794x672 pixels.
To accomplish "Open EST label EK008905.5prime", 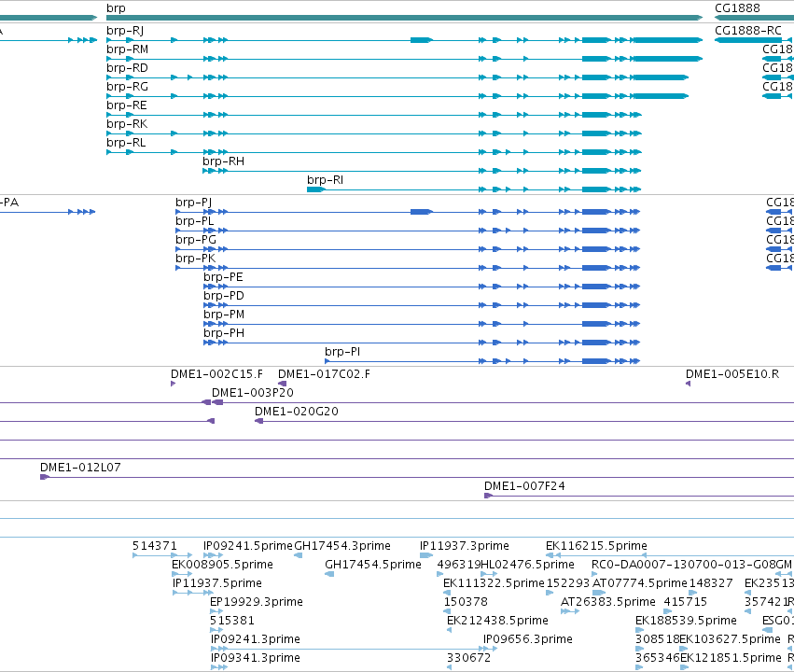I will coord(222,565).
